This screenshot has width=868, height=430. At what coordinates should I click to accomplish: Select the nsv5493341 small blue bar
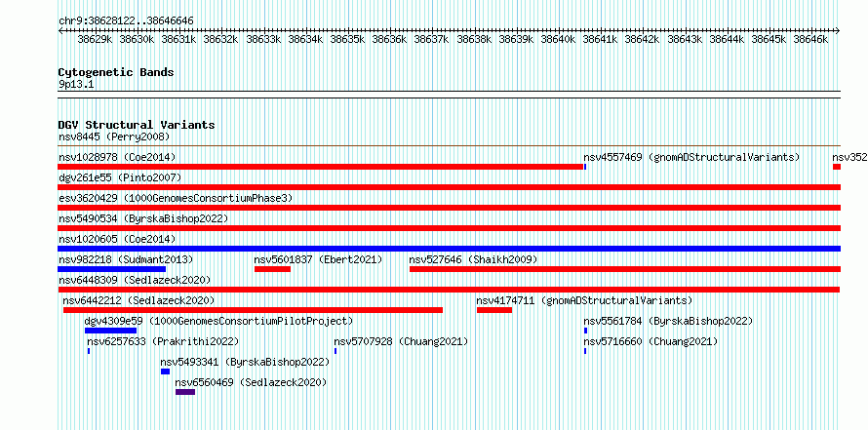[165, 371]
